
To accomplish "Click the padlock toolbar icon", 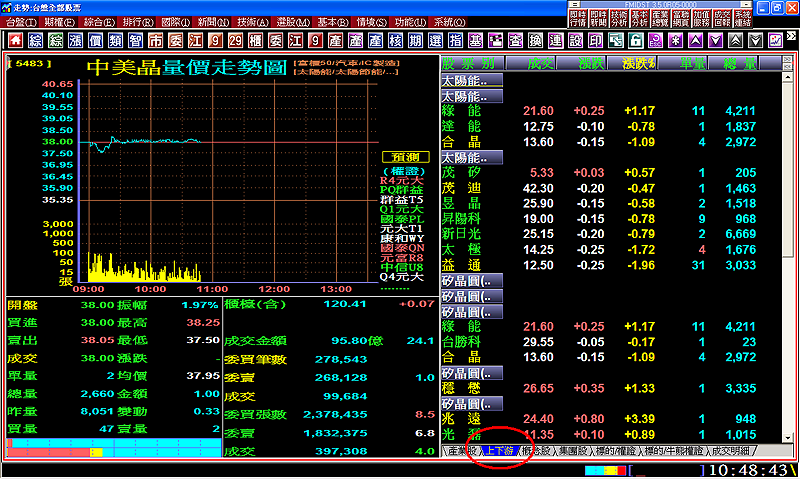I will [x=635, y=40].
